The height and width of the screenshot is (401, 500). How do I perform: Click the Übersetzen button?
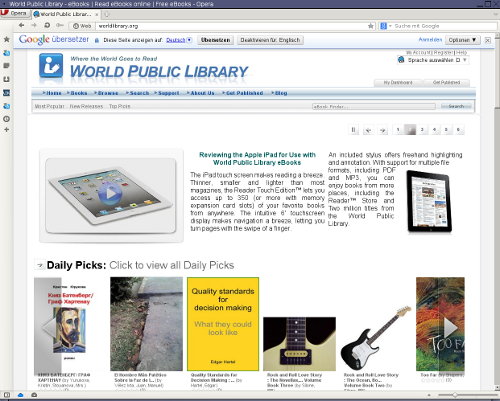point(215,40)
